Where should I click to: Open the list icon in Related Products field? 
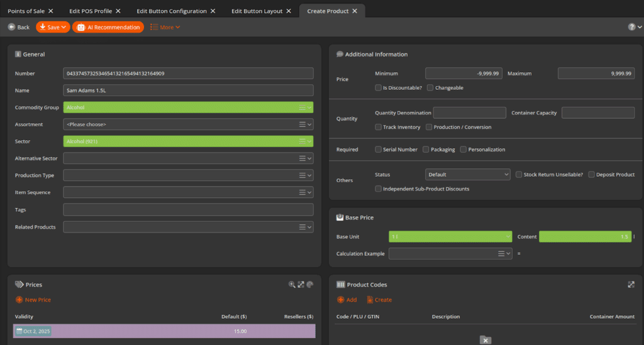pos(302,227)
